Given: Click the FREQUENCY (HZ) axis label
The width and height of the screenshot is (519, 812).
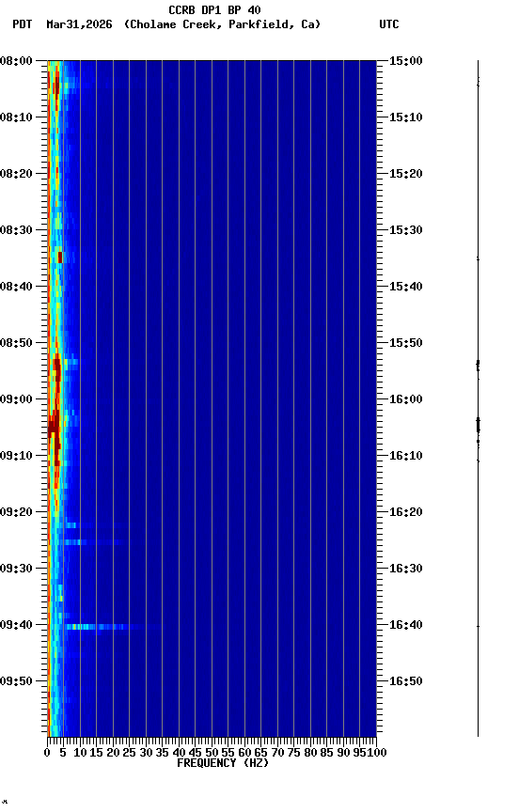Looking at the screenshot, I should coord(223,764).
